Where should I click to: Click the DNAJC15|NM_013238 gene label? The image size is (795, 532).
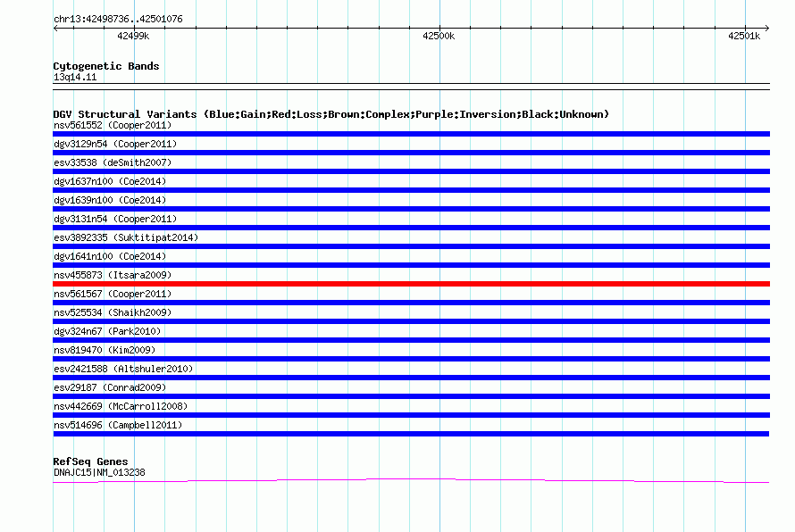(99, 472)
